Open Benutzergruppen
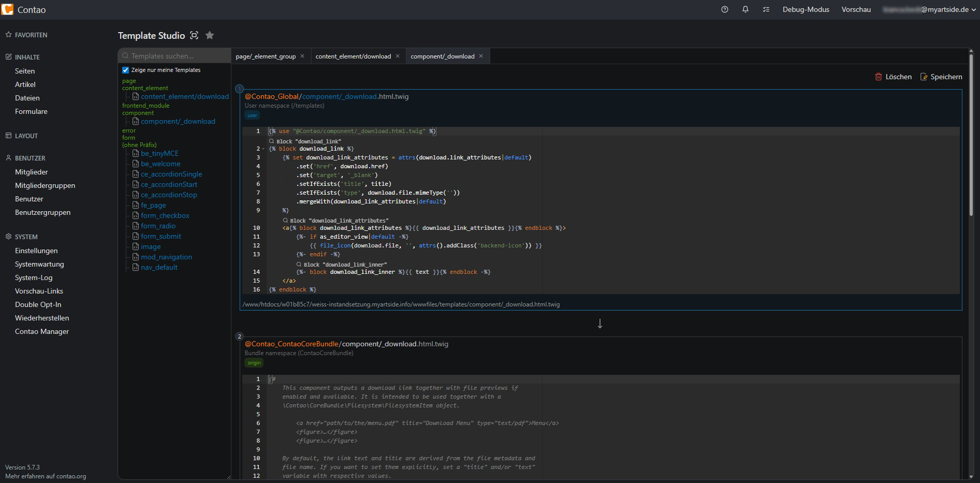Viewport: 980px width, 483px height. (x=42, y=212)
